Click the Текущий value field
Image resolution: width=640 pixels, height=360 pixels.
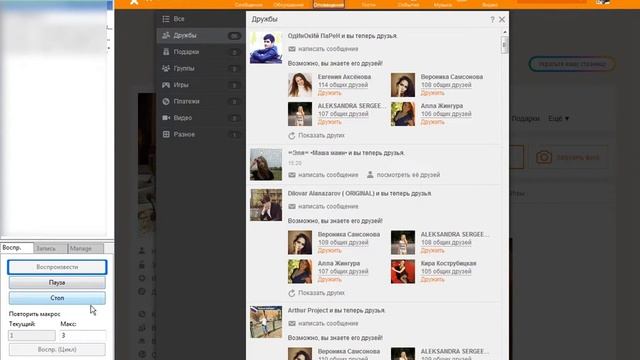pos(32,336)
